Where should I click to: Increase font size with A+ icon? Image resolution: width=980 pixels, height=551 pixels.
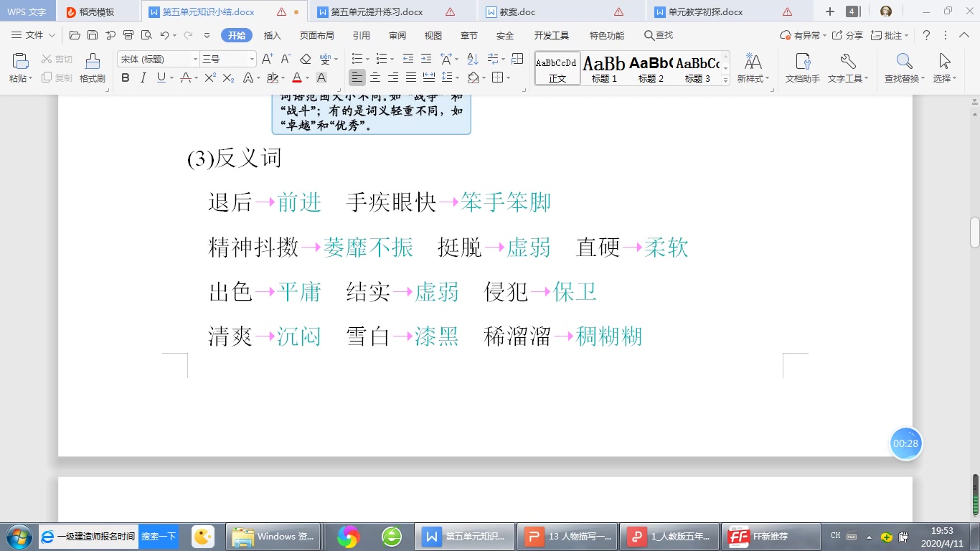[x=267, y=59]
